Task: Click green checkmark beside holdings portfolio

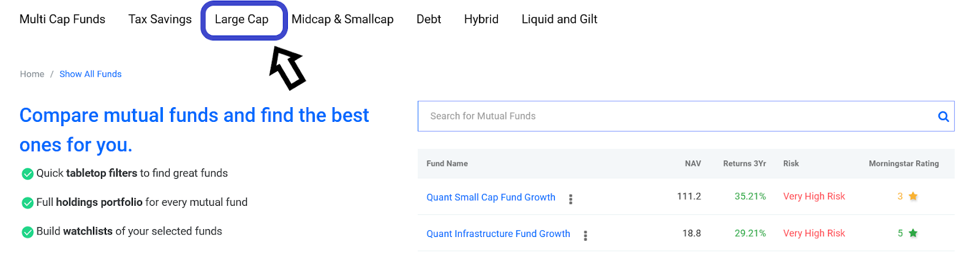Action: [28, 203]
